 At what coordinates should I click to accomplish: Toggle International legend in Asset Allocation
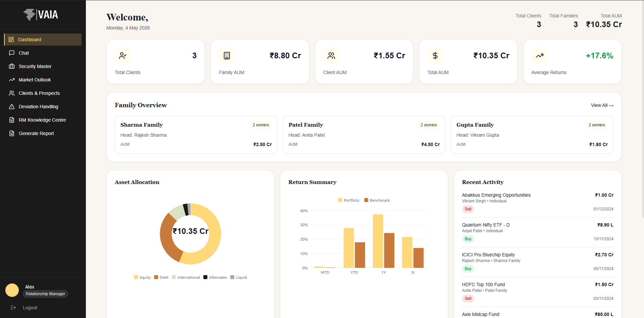tap(186, 277)
